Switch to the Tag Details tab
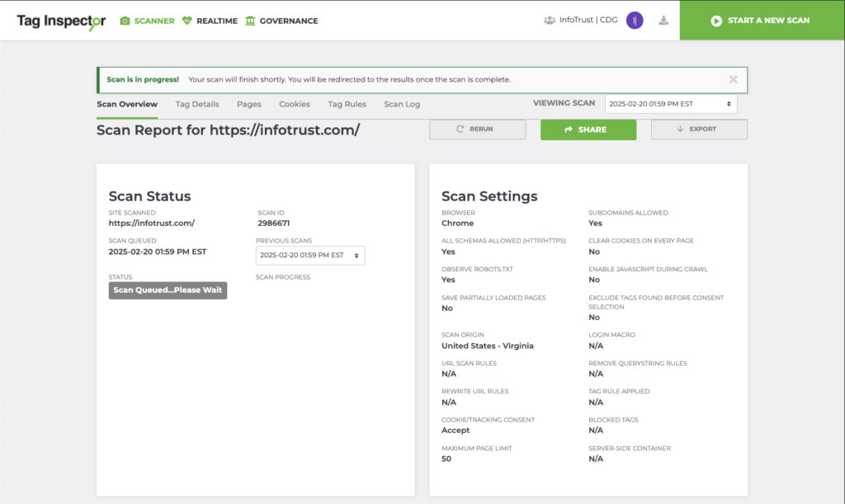The height and width of the screenshot is (504, 845). point(197,104)
